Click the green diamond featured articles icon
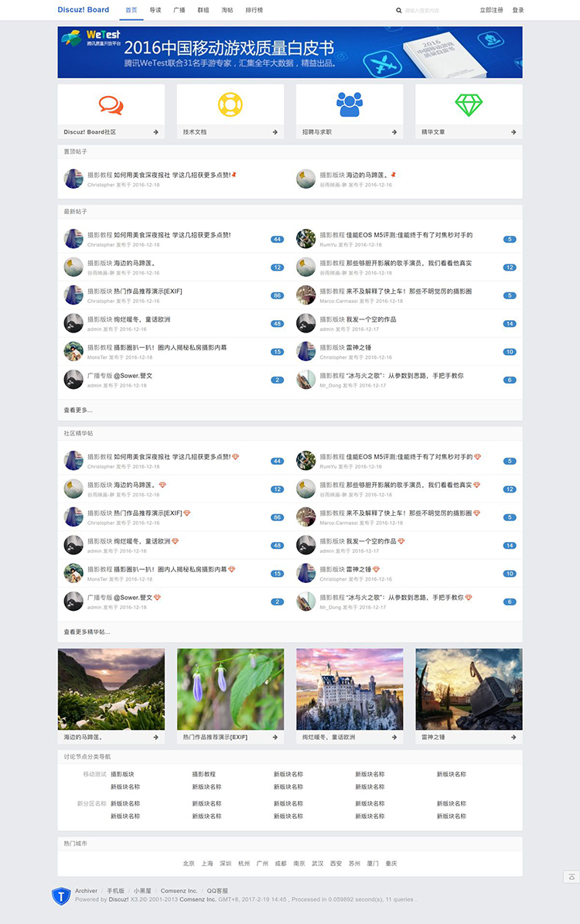This screenshot has width=580, height=924. pyautogui.click(x=469, y=104)
